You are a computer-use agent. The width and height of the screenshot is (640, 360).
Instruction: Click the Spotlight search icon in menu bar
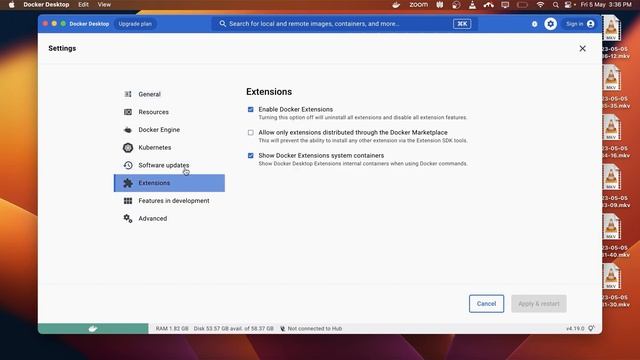555,4
